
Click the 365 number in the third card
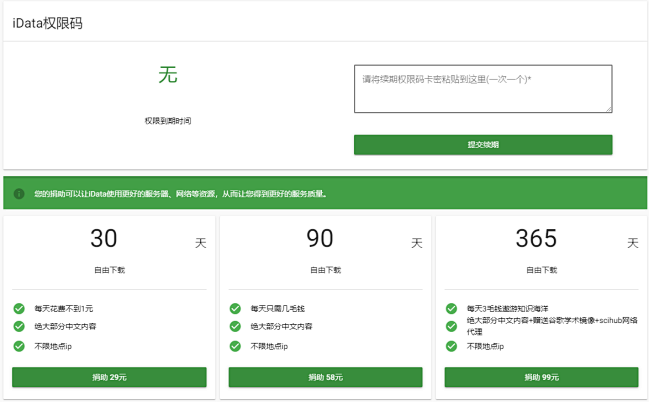[536, 238]
